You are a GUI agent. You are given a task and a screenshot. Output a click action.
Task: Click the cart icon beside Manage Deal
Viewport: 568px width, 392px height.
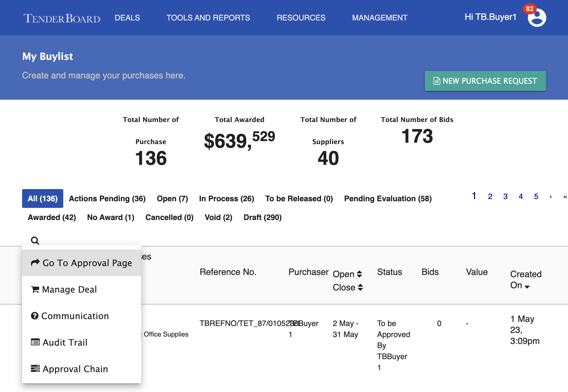tap(35, 289)
